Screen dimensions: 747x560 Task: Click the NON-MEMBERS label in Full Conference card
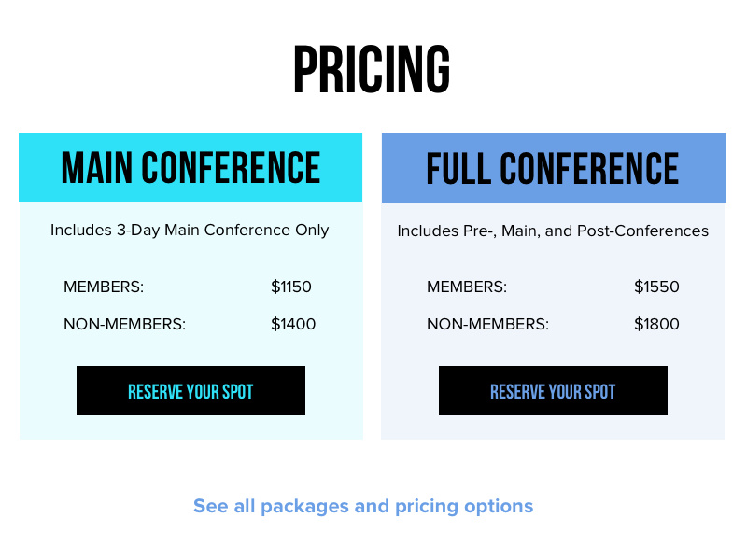click(487, 325)
